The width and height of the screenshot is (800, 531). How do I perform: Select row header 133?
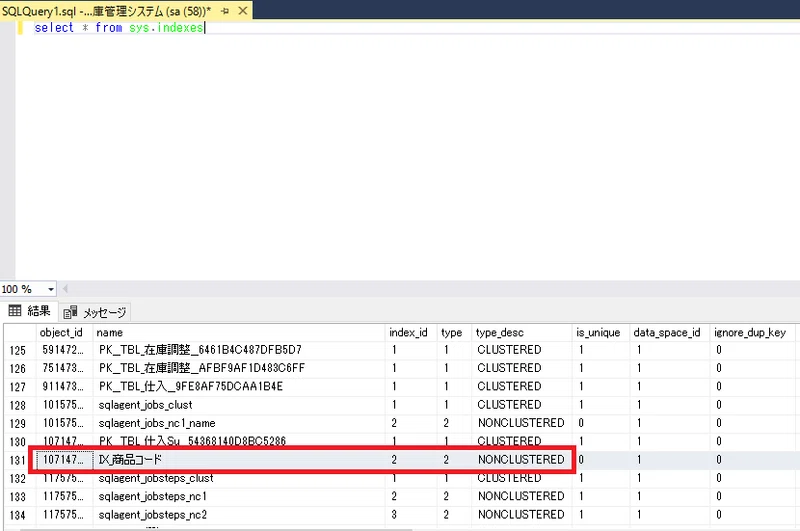pos(18,496)
